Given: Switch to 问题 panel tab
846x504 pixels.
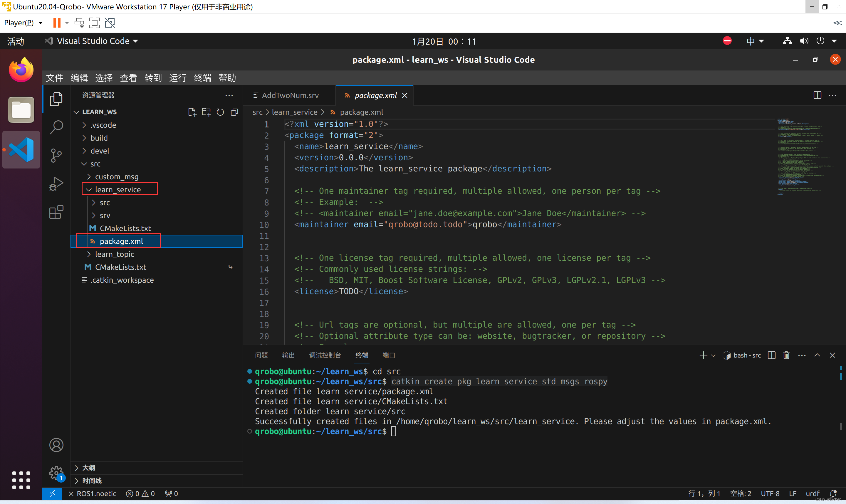Looking at the screenshot, I should (x=261, y=355).
